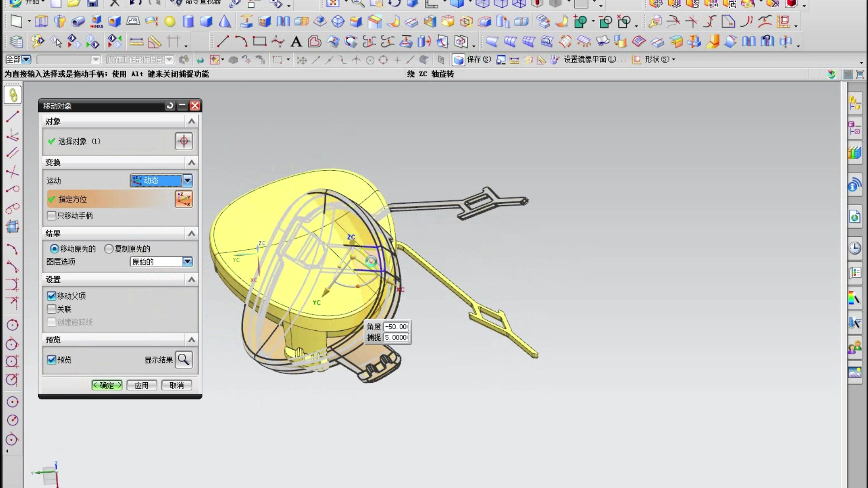Click the 角度 angle input field
The height and width of the screenshot is (488, 868).
click(396, 327)
